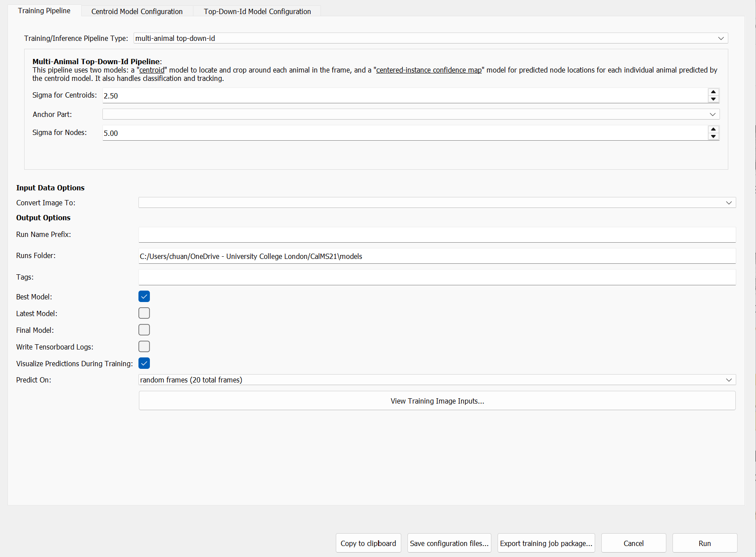Decrease Sigma for Nodes with down arrow
756x557 pixels.
coord(713,137)
